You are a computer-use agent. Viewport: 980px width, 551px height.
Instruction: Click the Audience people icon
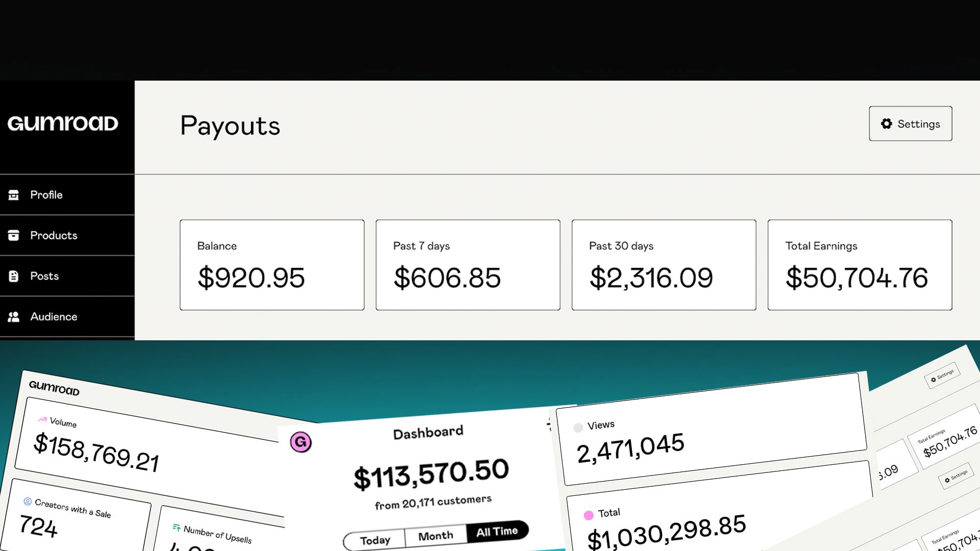click(x=14, y=317)
